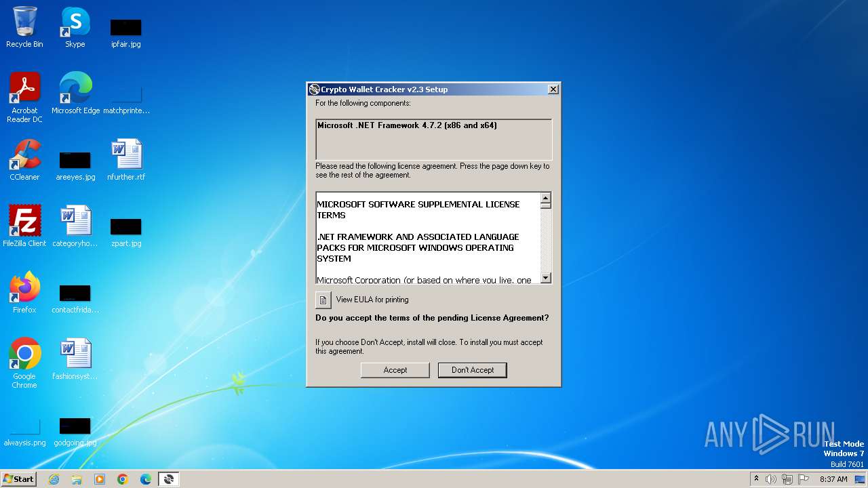Select the fashionsyst... Word document
The image size is (868, 488).
(x=75, y=359)
